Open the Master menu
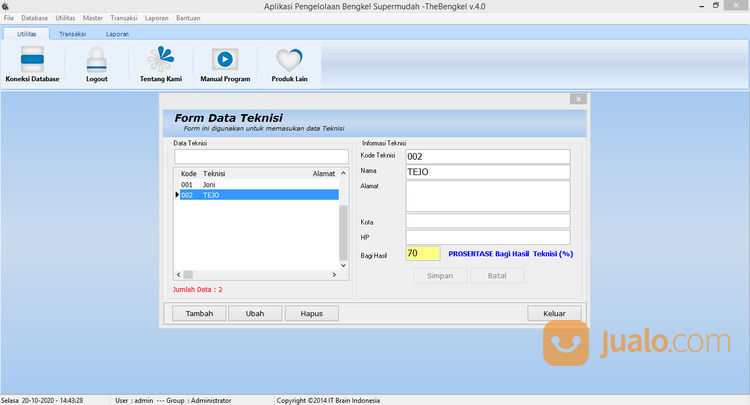Image resolution: width=750 pixels, height=405 pixels. point(93,18)
